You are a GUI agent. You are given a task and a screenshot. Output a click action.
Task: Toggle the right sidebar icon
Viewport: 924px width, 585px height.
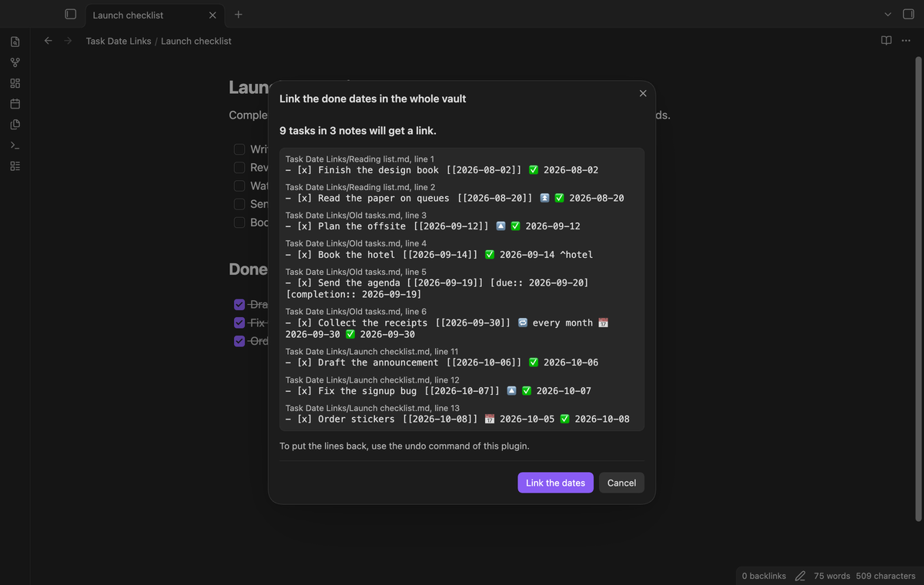[x=908, y=14]
